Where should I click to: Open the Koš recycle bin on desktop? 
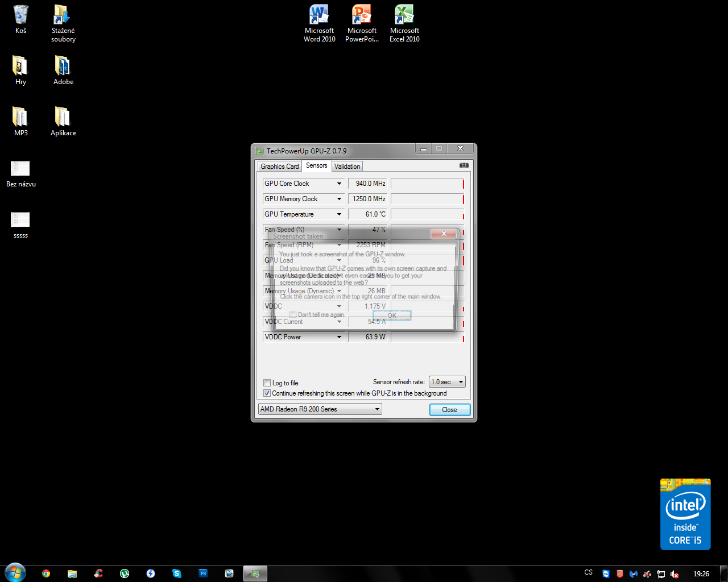(x=20, y=20)
